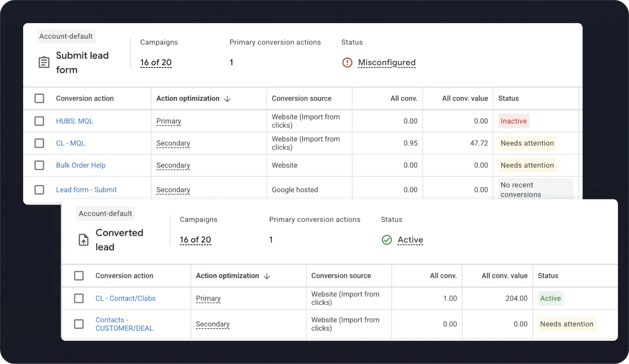Open the Contacts - CUSTOMER/DEAL conversion action
Viewport: 629px width, 364px height.
124,324
